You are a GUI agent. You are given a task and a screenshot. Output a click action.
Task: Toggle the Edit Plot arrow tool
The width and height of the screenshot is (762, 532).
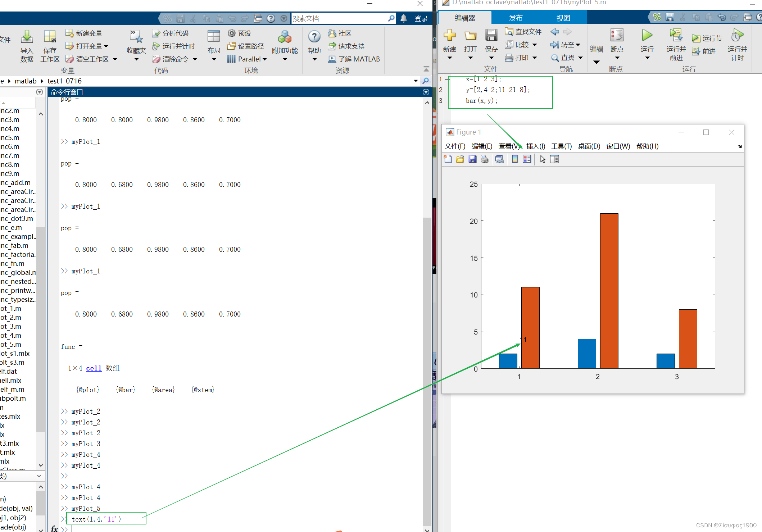543,159
